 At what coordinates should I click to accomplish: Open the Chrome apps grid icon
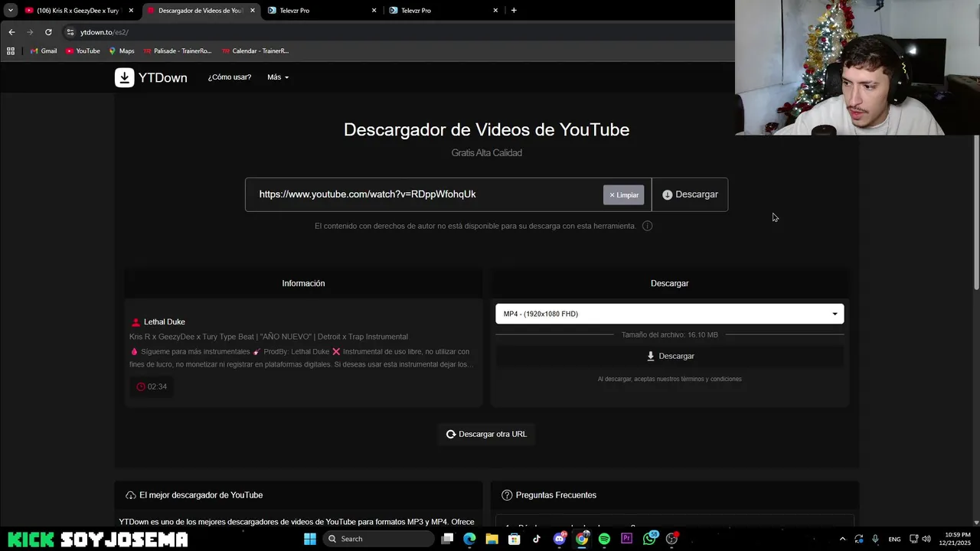(11, 51)
